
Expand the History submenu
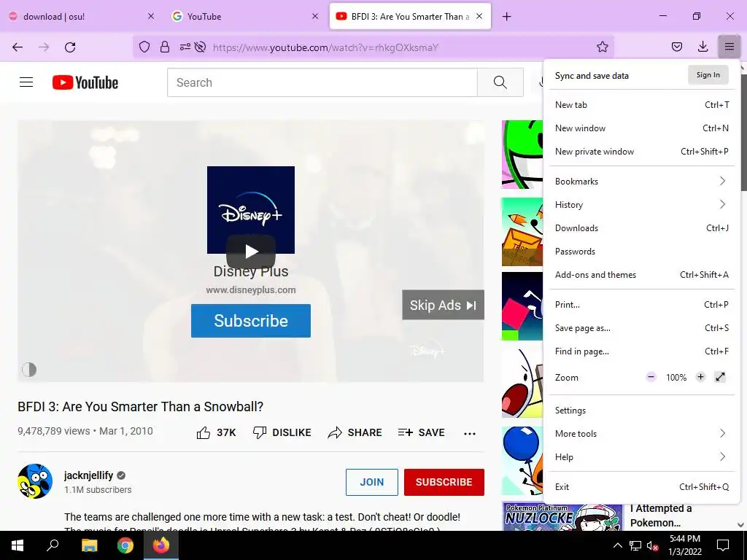click(641, 204)
